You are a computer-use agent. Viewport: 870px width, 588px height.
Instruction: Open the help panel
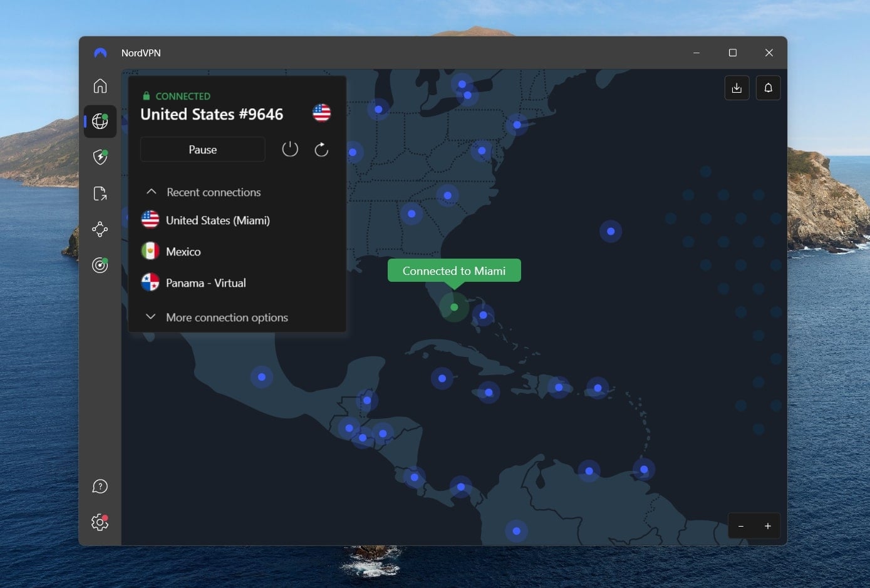tap(100, 486)
